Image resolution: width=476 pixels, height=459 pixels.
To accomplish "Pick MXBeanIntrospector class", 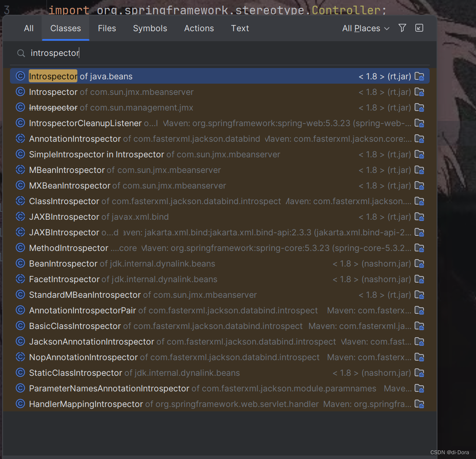I will (x=220, y=186).
